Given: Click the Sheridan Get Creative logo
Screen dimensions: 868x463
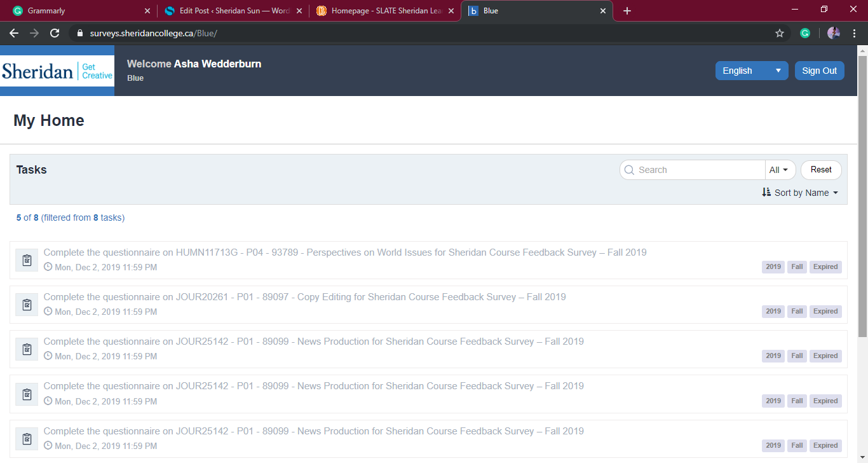Looking at the screenshot, I should coord(57,71).
